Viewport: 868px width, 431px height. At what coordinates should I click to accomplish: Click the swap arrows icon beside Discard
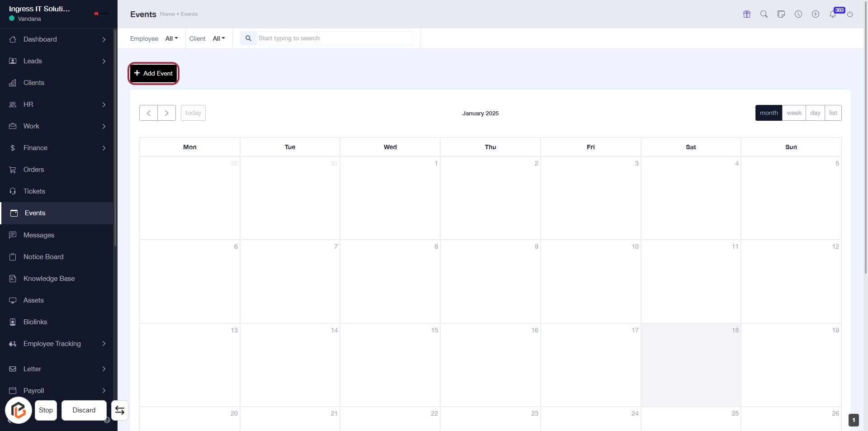tap(120, 410)
